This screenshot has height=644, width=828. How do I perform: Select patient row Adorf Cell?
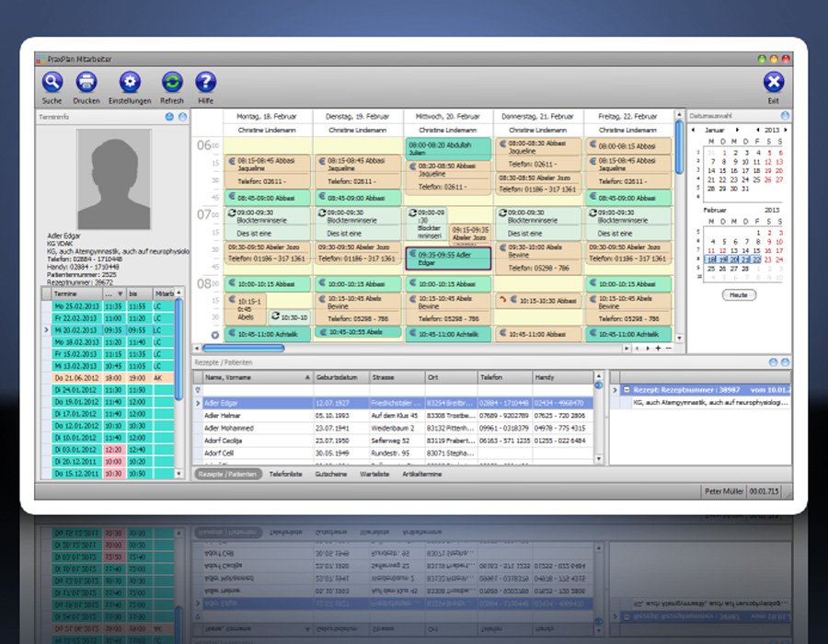[394, 453]
